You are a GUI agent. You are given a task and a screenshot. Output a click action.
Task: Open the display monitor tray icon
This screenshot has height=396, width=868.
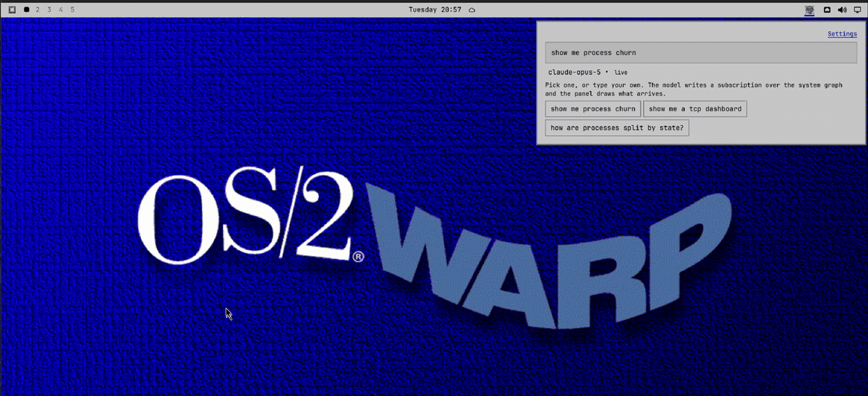pyautogui.click(x=857, y=9)
